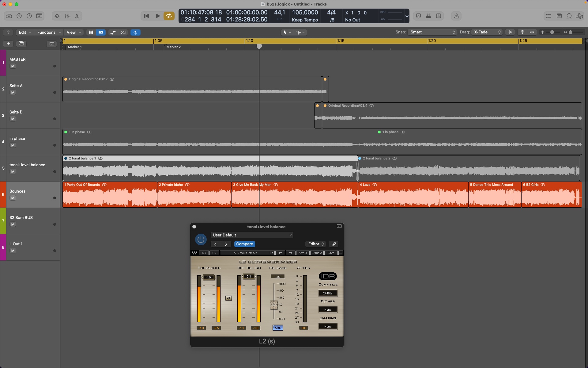
Task: Toggle Catch Playhead button
Action: pos(135,32)
